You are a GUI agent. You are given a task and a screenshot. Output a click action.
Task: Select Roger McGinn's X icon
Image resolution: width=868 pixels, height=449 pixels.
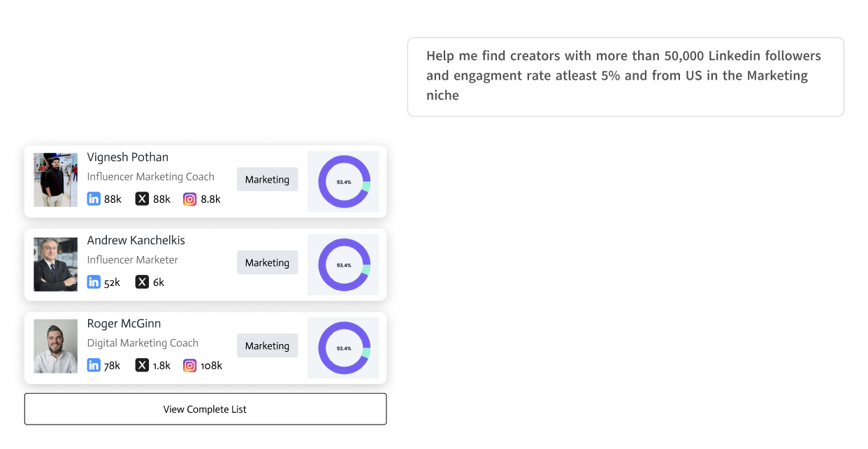pos(142,365)
